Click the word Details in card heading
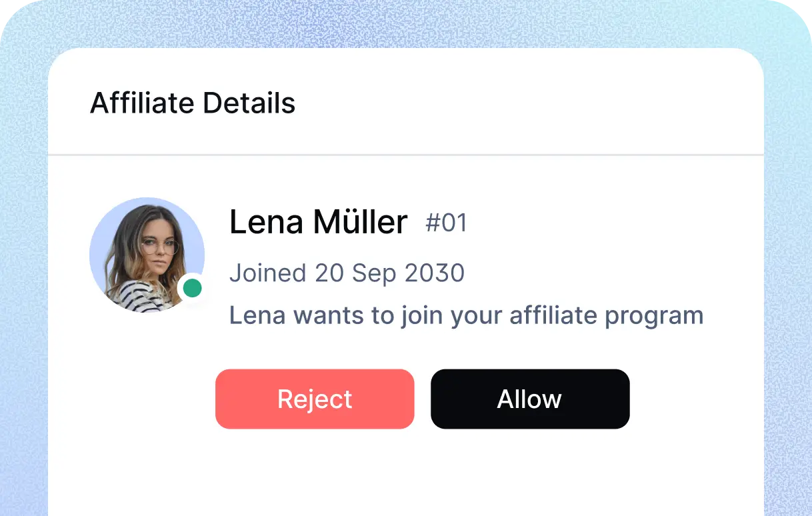Screen dimensions: 812x516 click(x=249, y=103)
